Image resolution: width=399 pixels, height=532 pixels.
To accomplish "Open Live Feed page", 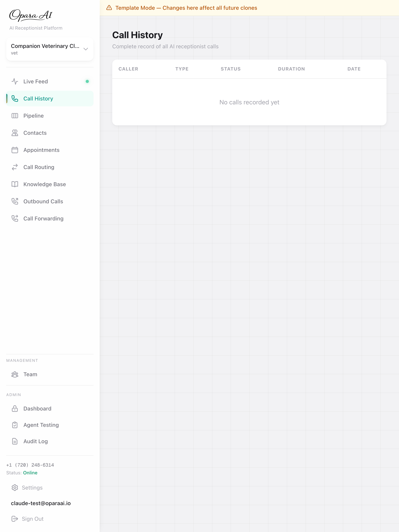I will point(50,82).
